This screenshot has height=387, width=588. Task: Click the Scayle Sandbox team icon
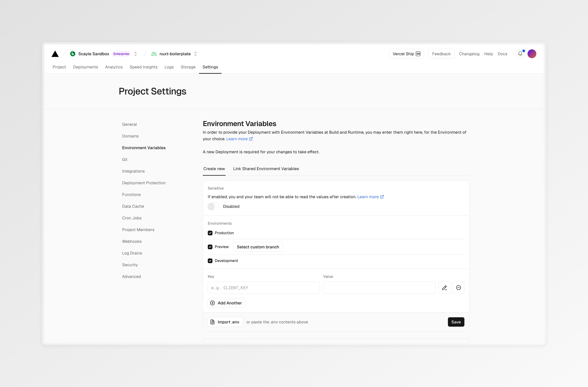click(73, 54)
